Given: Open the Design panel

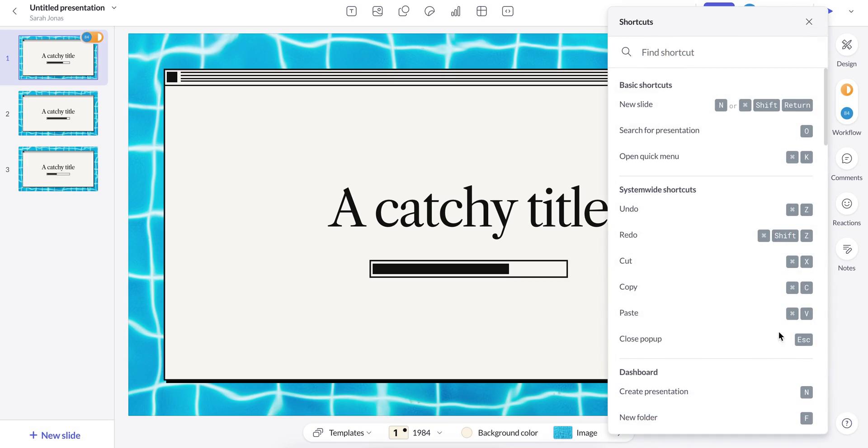Looking at the screenshot, I should (x=847, y=51).
